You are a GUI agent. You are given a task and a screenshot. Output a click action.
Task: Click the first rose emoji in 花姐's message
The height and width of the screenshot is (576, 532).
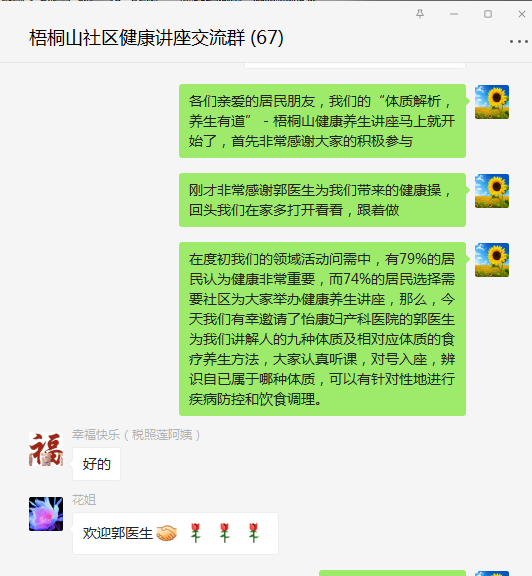[x=195, y=533]
